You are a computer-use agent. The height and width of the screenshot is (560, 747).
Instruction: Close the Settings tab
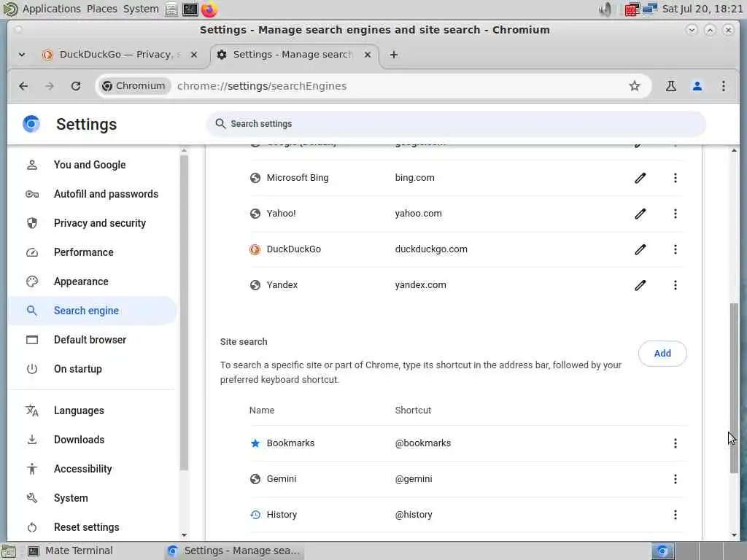pos(368,55)
